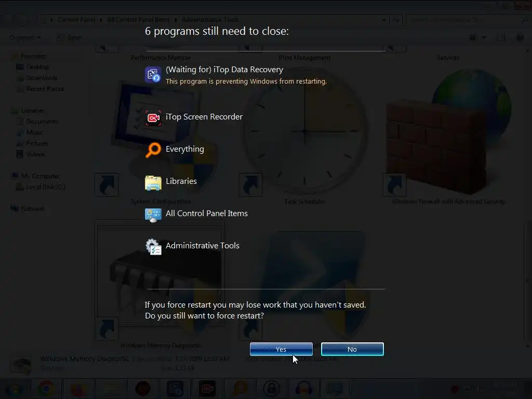Click the Windows Start orb
The width and height of the screenshot is (532, 399).
[15, 389]
